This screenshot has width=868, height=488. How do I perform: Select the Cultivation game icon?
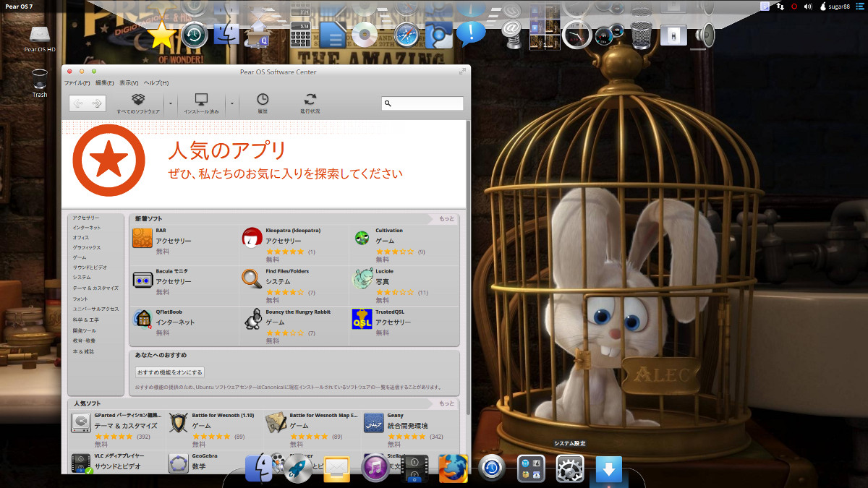362,237
